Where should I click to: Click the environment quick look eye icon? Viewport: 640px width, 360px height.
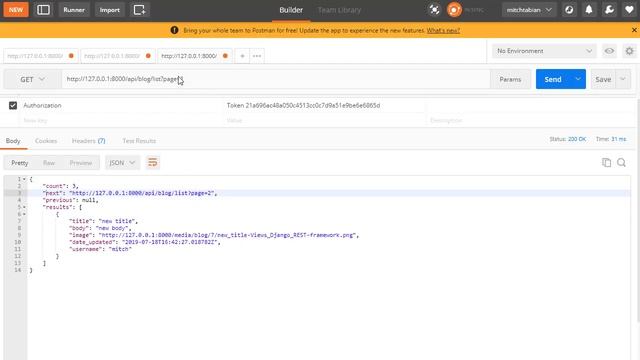pos(609,51)
